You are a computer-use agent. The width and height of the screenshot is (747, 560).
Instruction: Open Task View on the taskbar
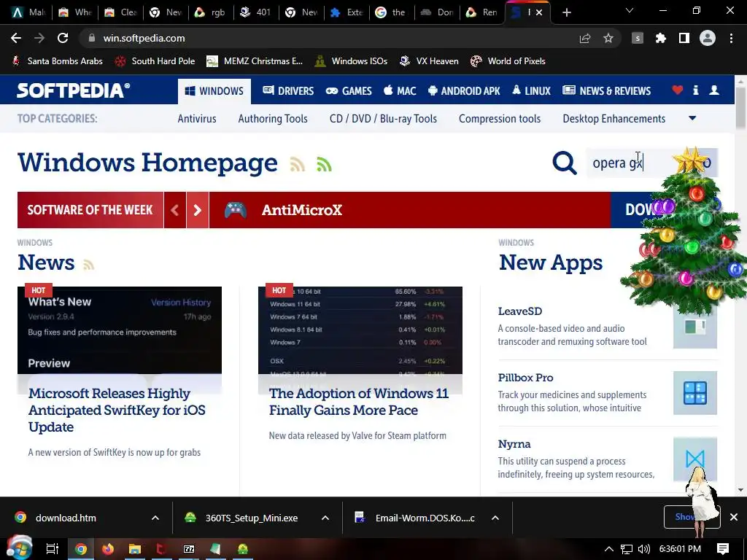pos(53,549)
